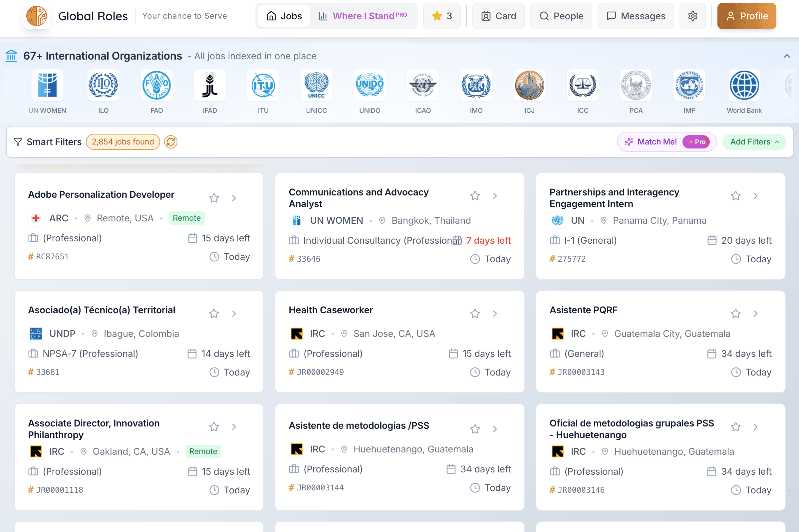Click the Match Me! Pro button
The height and width of the screenshot is (532, 799).
click(666, 142)
